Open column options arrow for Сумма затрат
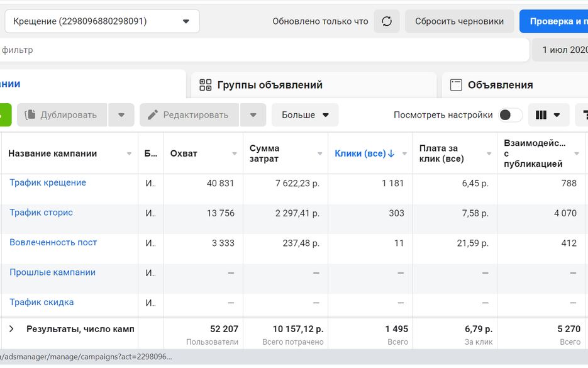This screenshot has height=368, width=588. pyautogui.click(x=320, y=153)
